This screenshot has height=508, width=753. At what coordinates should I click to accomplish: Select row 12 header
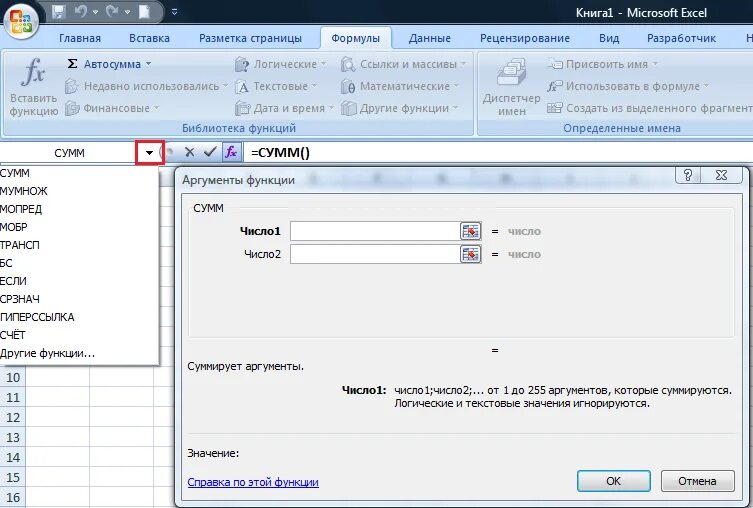coord(13,418)
